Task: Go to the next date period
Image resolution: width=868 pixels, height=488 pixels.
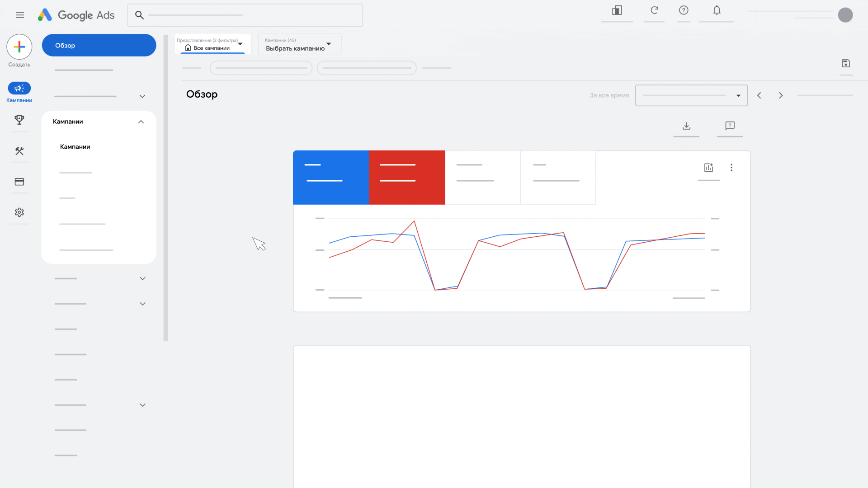Action: (x=781, y=95)
